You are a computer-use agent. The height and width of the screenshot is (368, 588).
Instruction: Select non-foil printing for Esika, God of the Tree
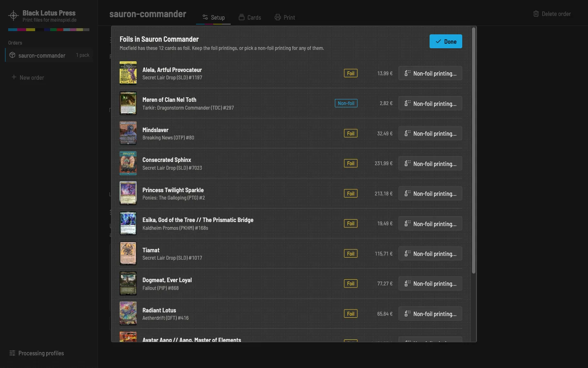(430, 224)
